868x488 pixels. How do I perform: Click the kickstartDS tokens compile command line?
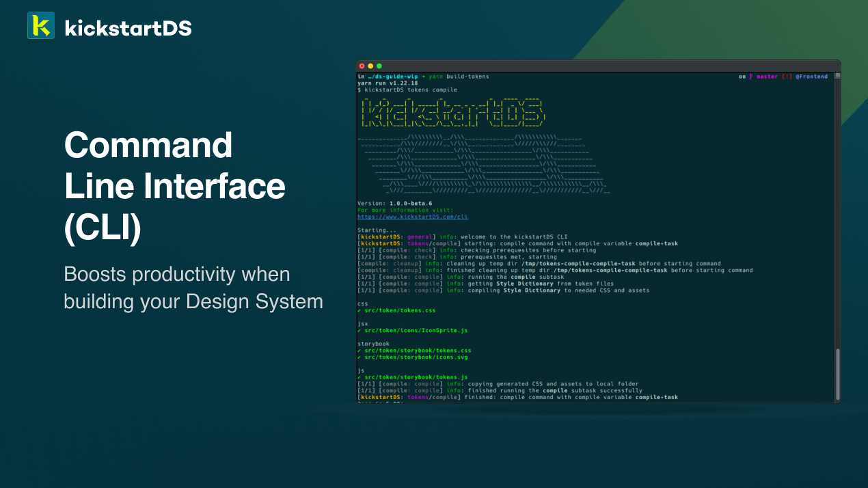click(407, 90)
